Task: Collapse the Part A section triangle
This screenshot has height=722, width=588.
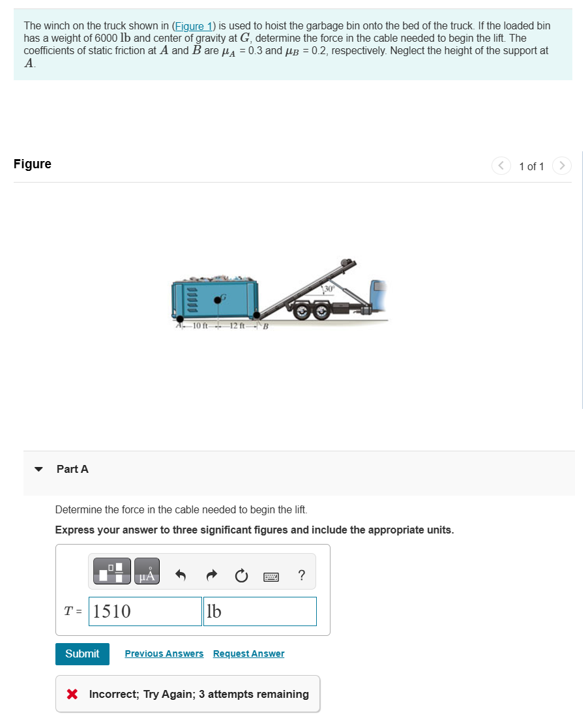Action: [x=38, y=468]
